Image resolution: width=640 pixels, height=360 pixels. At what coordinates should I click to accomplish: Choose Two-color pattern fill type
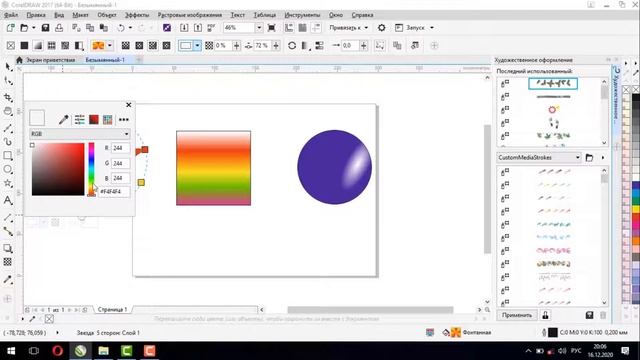[x=79, y=45]
